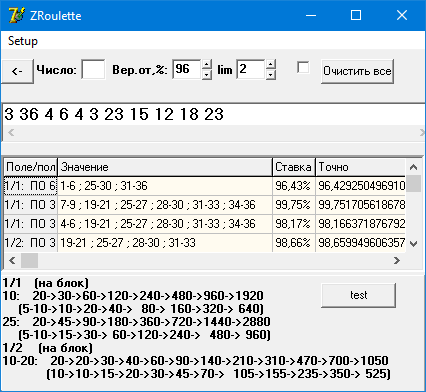Click the table vertical scrollbar down arrow
The height and width of the screenshot is (392, 426).
[413, 244]
